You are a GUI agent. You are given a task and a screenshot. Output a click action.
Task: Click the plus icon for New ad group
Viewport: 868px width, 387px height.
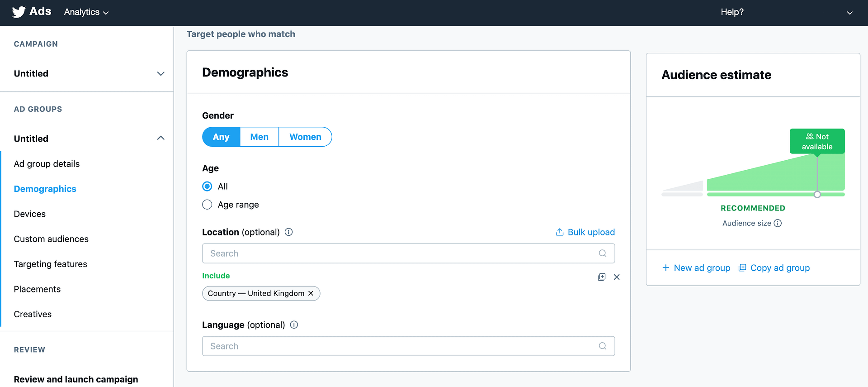coord(666,268)
